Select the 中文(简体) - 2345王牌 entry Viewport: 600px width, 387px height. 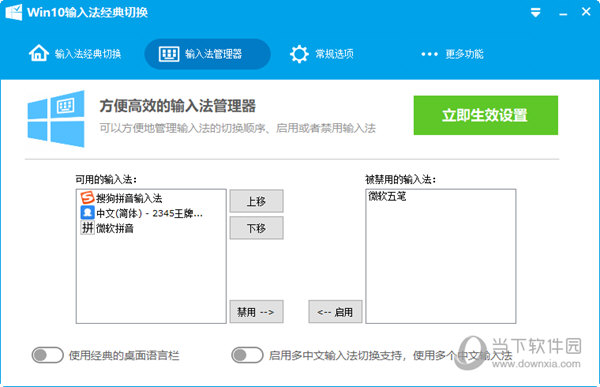[x=151, y=213]
